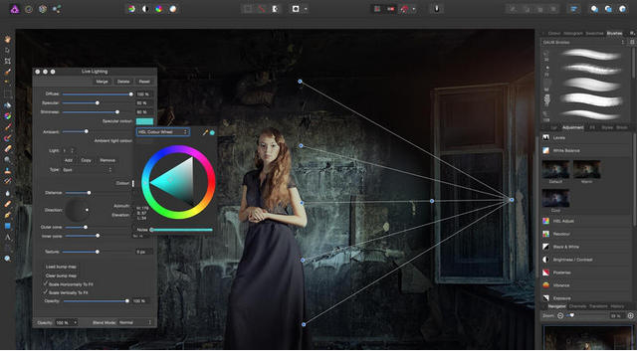Click the Load bump map button
The image size is (637, 364).
point(61,267)
